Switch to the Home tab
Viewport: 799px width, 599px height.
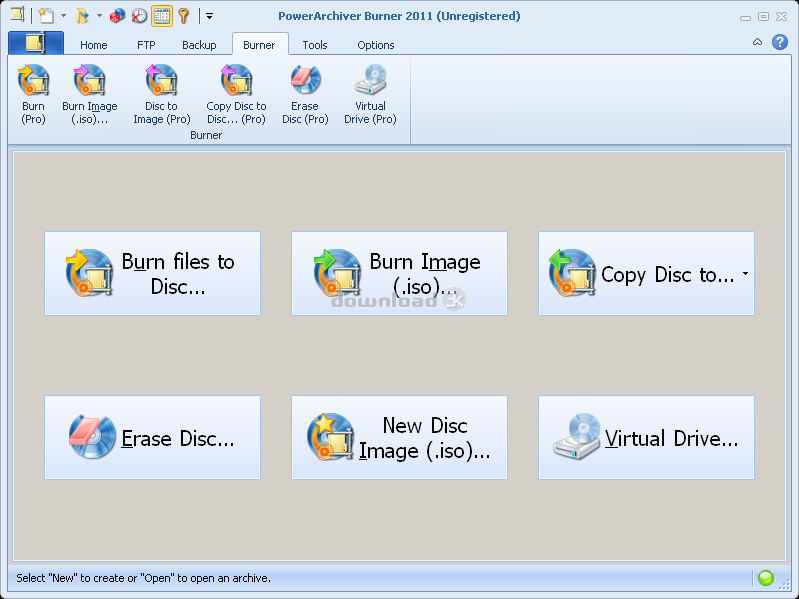click(x=93, y=45)
